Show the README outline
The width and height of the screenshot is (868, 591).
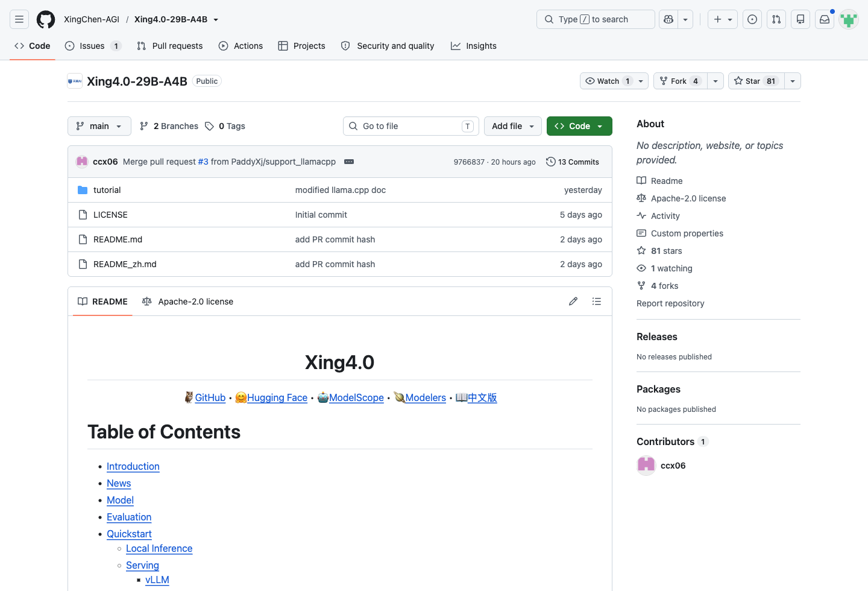pos(597,302)
